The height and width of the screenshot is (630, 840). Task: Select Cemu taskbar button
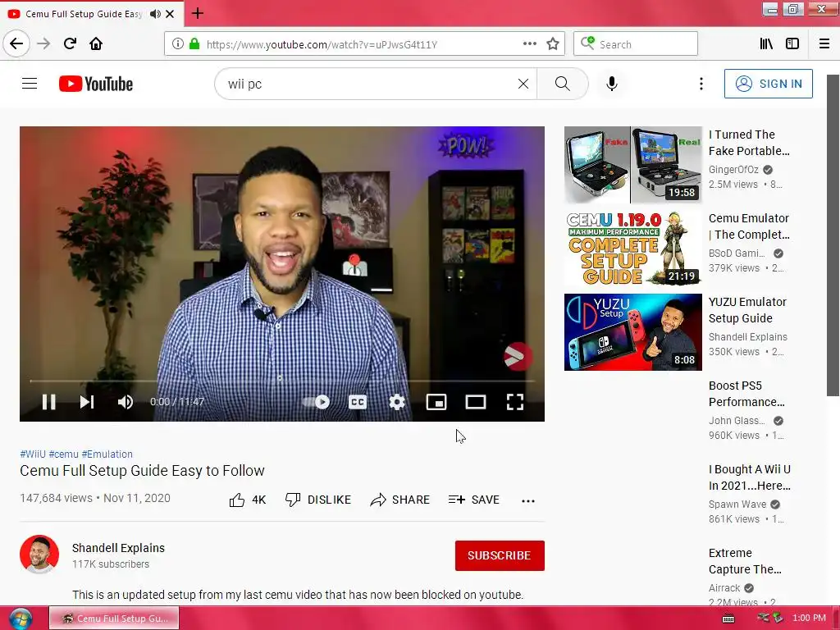[114, 619]
